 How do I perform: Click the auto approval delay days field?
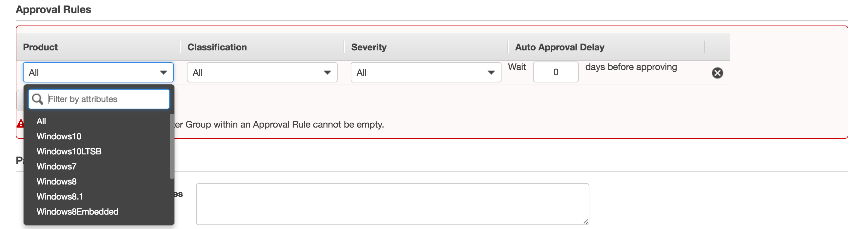(x=555, y=72)
